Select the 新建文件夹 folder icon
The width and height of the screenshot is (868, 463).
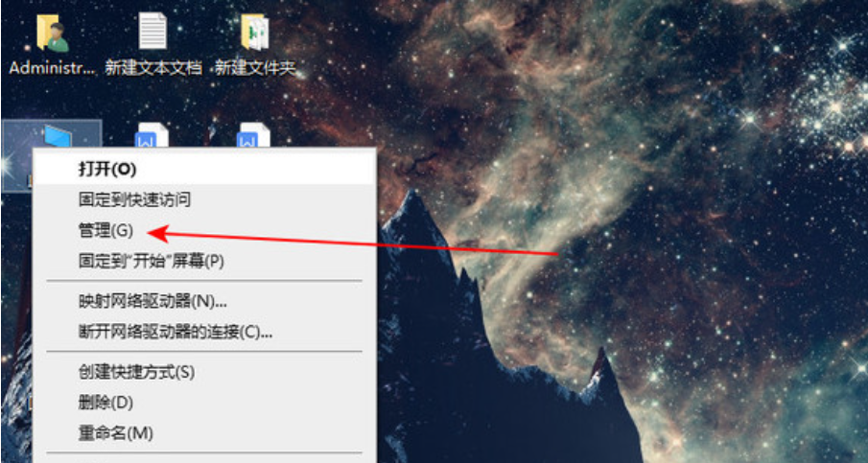pos(255,32)
